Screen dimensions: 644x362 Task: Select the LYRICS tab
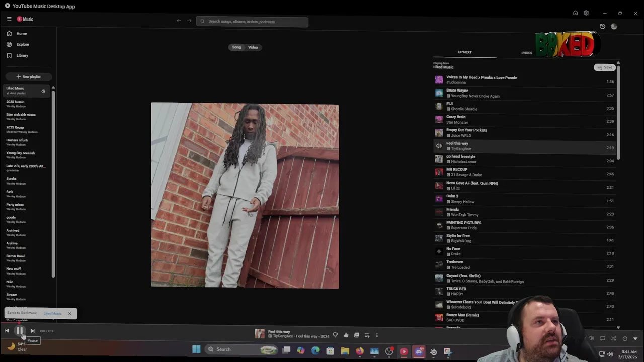[x=527, y=53]
